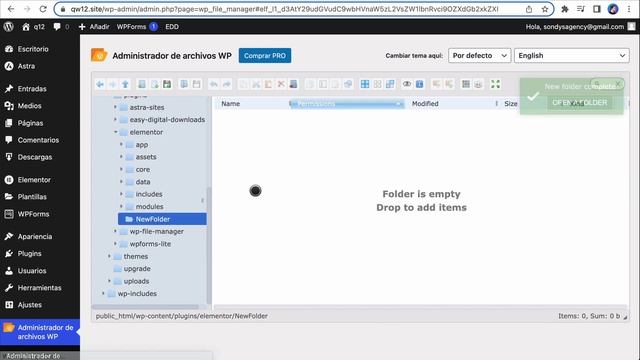Click the Undo toolbar icon
640x360 pixels.
coord(213,84)
